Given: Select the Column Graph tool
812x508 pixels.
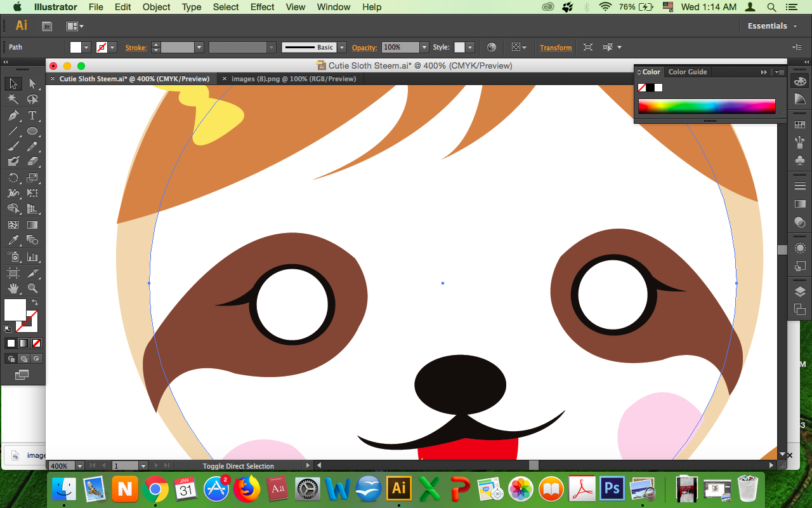Looking at the screenshot, I should tap(32, 257).
